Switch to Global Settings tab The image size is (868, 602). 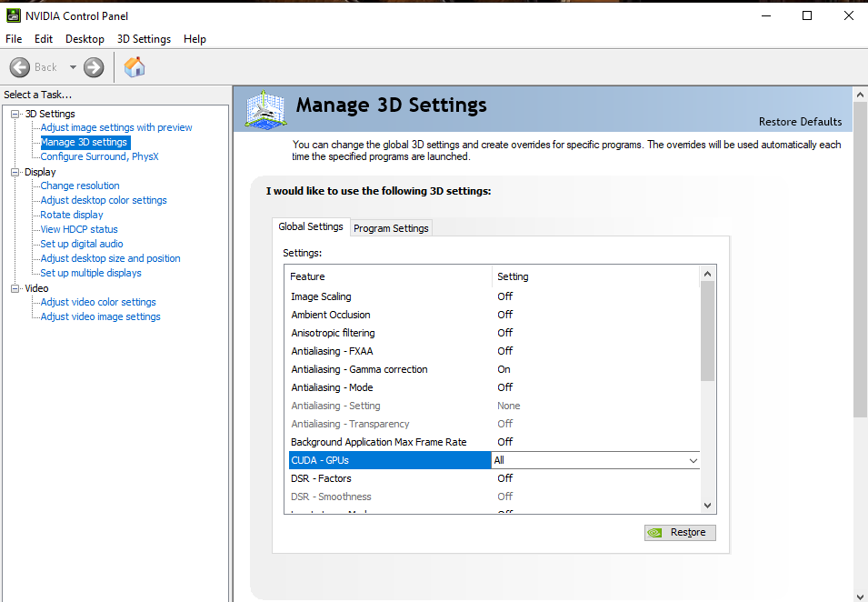[x=311, y=226]
